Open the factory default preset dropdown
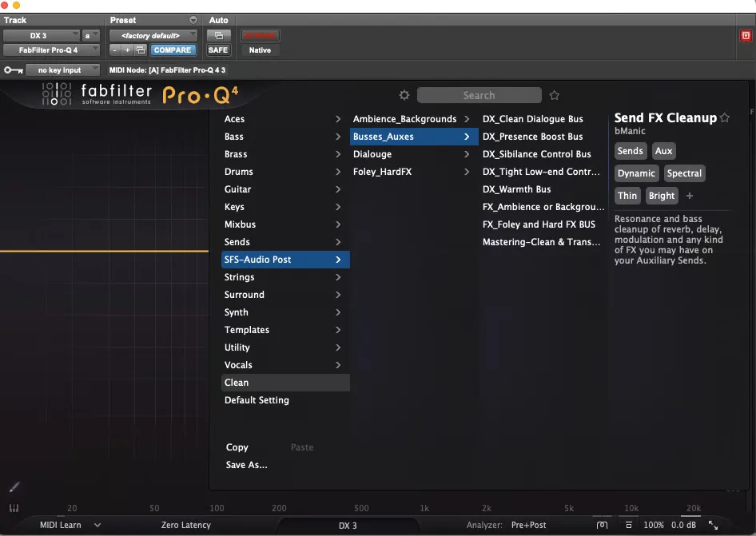The height and width of the screenshot is (536, 756). (x=153, y=36)
